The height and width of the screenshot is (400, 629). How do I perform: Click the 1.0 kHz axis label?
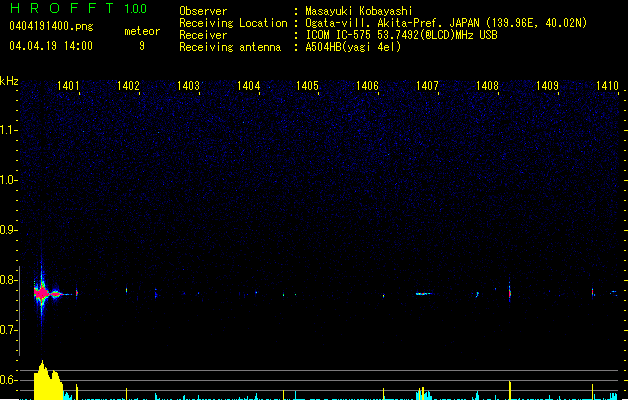(x=7, y=180)
